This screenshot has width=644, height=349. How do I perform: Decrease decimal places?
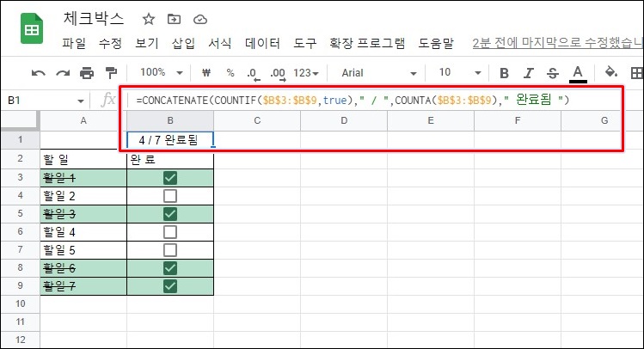click(253, 73)
